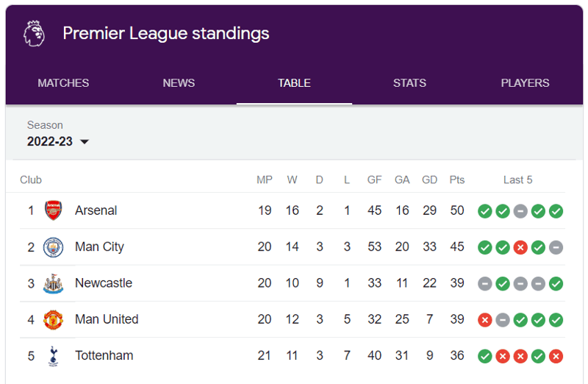Click the Arsenal club crest
Image resolution: width=588 pixels, height=384 pixels.
53,210
